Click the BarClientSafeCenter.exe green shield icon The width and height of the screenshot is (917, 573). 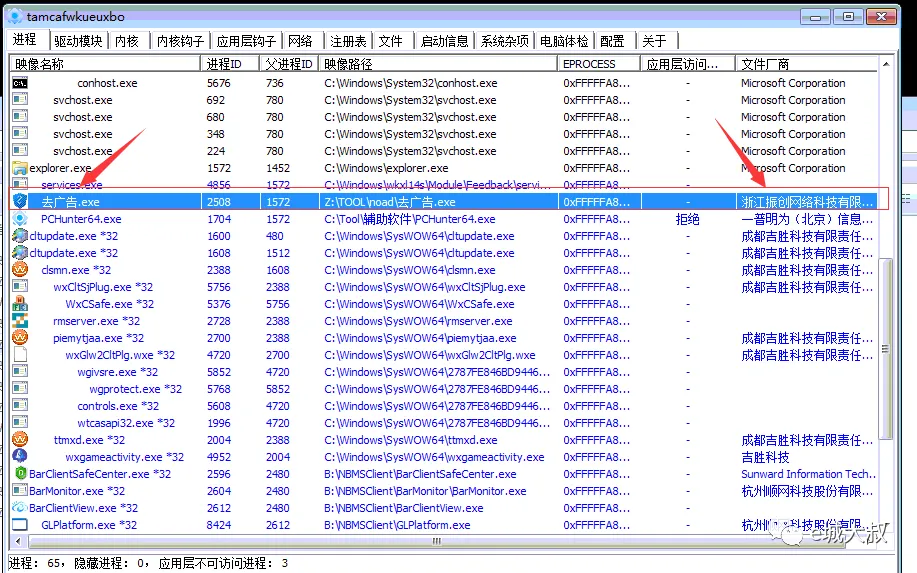point(20,473)
